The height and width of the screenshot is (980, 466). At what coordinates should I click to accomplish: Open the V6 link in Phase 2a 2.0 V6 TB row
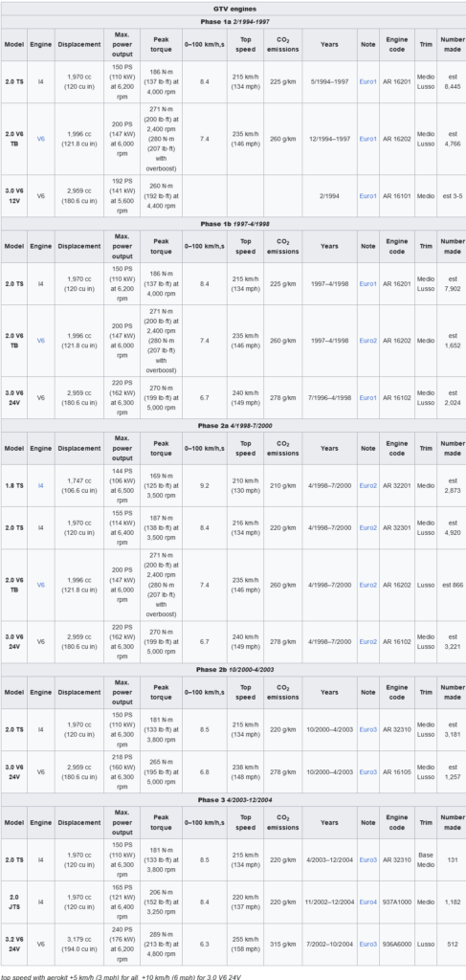(40, 585)
